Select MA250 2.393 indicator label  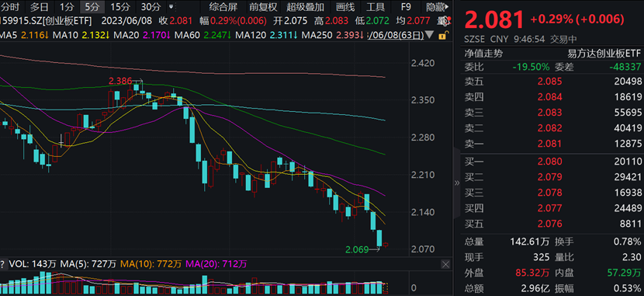(333, 36)
